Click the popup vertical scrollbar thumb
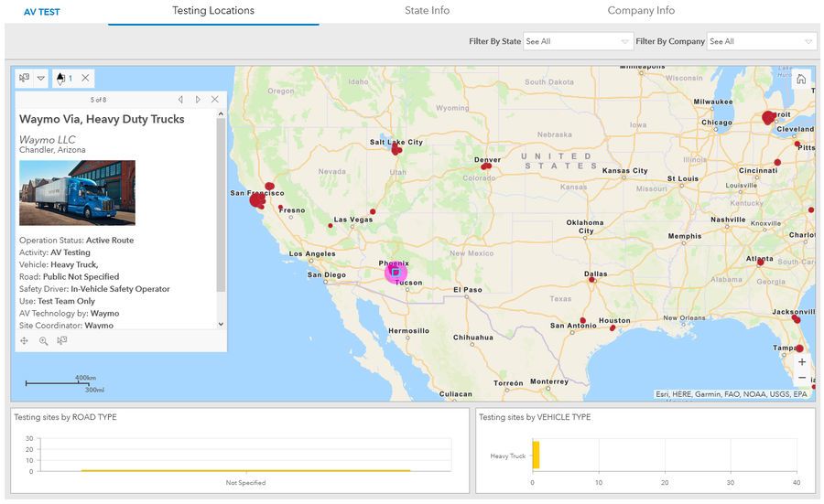The width and height of the screenshot is (824, 504). [x=221, y=205]
